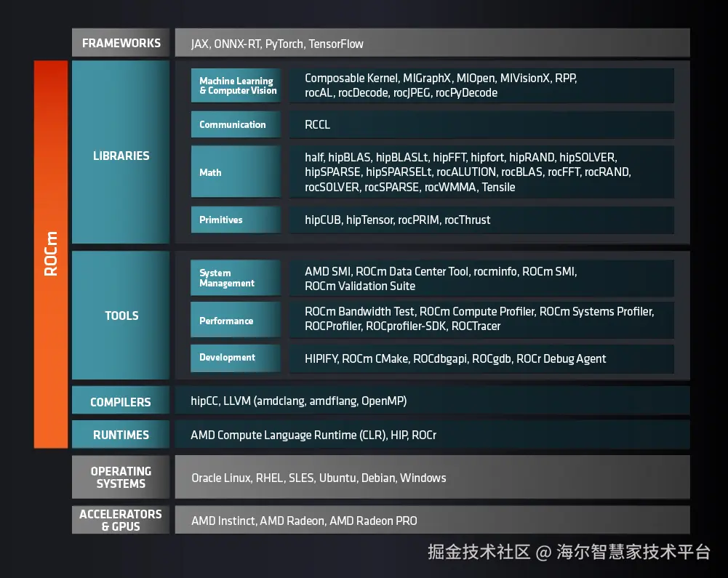Click the HIPIFY, ROCm CMake, ROCgdb row
The width and height of the screenshot is (728, 578).
481,358
